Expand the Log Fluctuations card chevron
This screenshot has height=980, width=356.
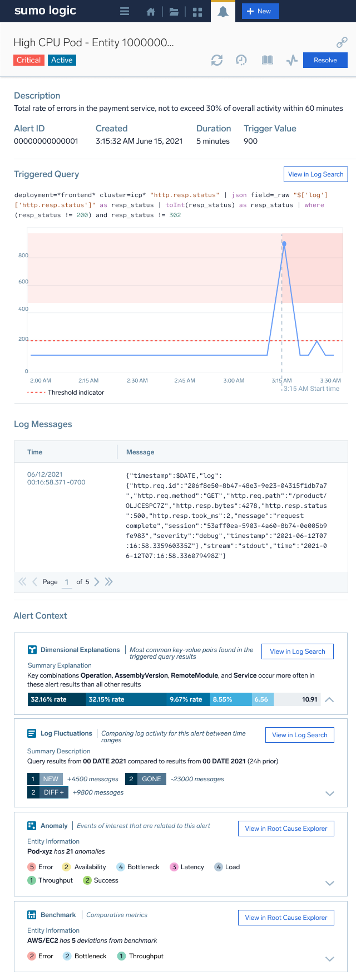point(329,793)
